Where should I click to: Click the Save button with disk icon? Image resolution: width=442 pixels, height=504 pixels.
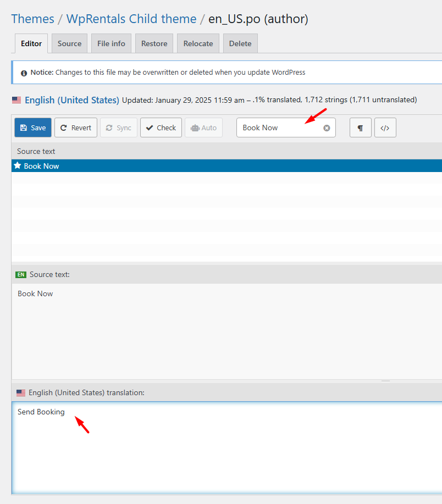(33, 128)
